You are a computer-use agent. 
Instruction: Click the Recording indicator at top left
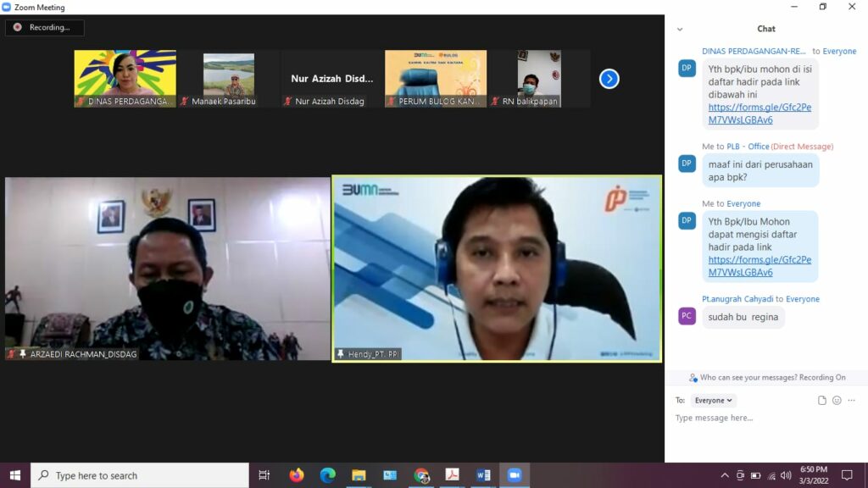tap(44, 27)
